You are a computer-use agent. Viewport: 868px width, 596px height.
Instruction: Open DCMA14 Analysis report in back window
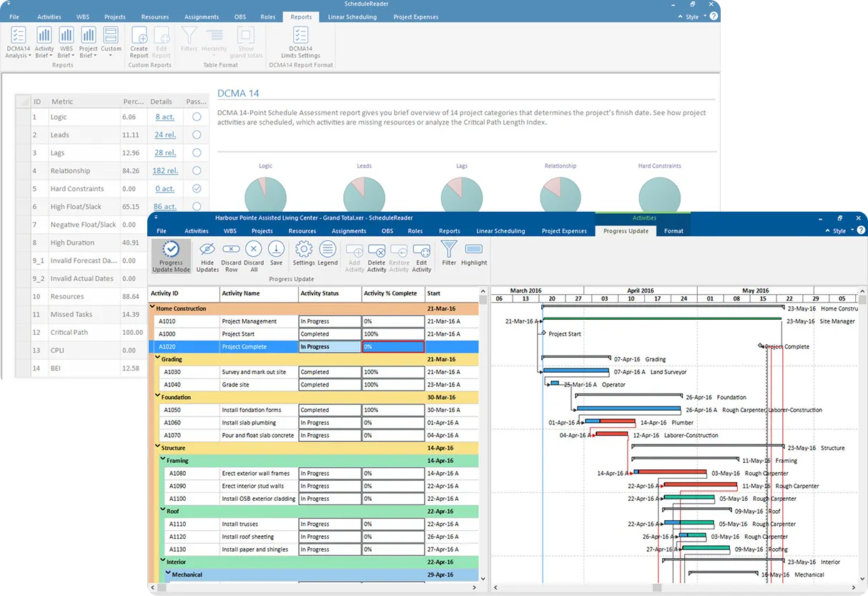[x=19, y=42]
